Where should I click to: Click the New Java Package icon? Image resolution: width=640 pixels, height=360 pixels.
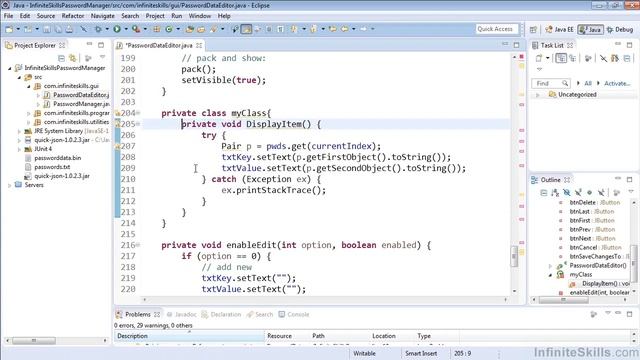[x=157, y=29]
